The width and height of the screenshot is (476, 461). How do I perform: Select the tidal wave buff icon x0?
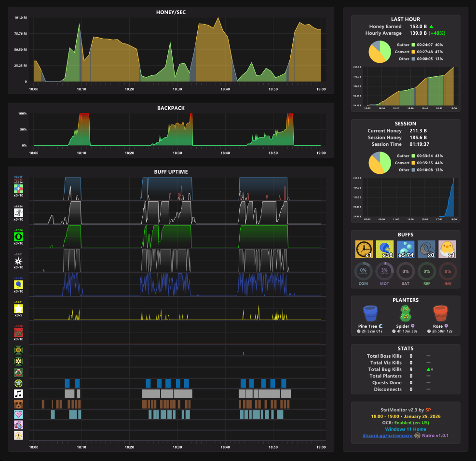coord(426,249)
